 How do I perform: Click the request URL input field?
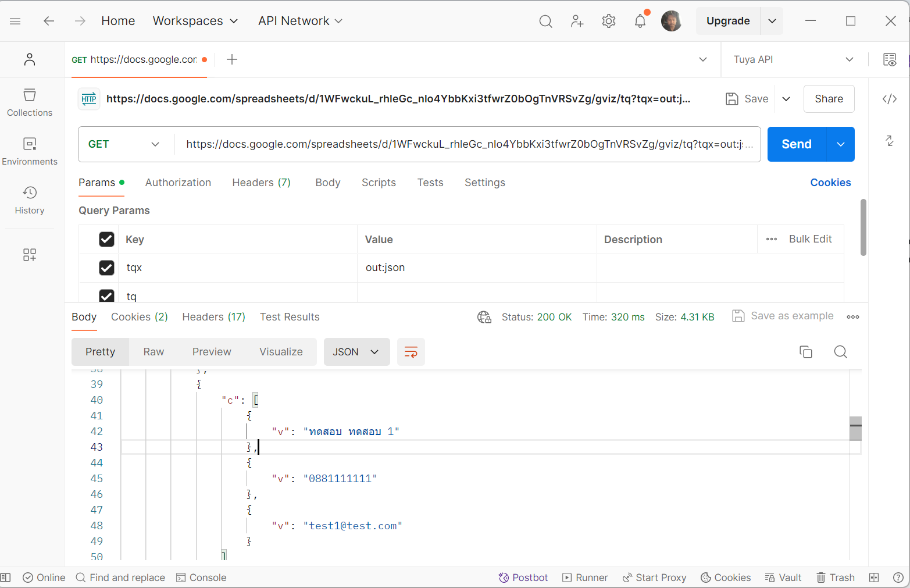(x=468, y=144)
